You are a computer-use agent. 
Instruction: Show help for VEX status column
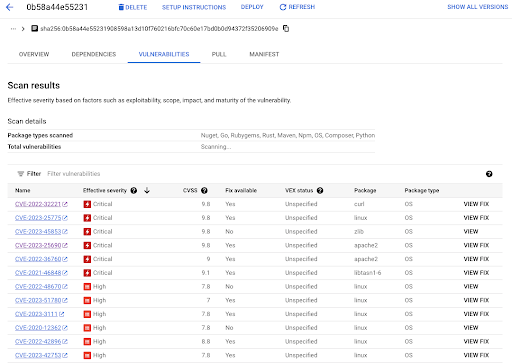(x=320, y=190)
